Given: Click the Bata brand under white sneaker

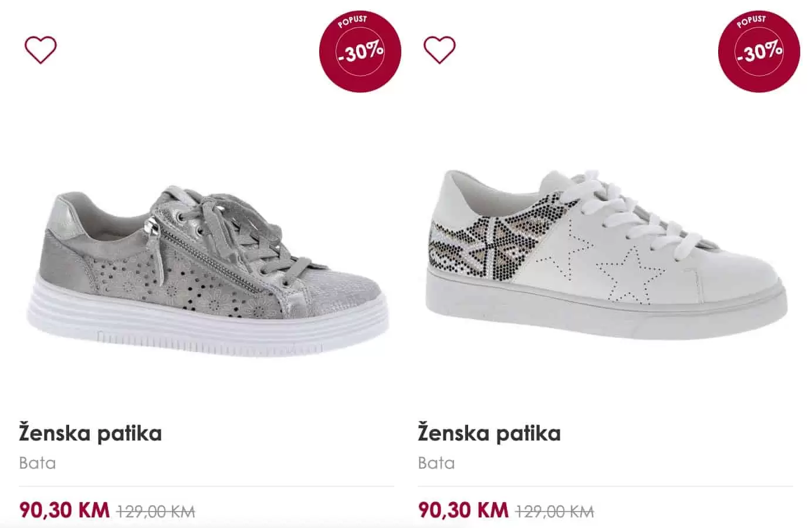Looking at the screenshot, I should 437,463.
